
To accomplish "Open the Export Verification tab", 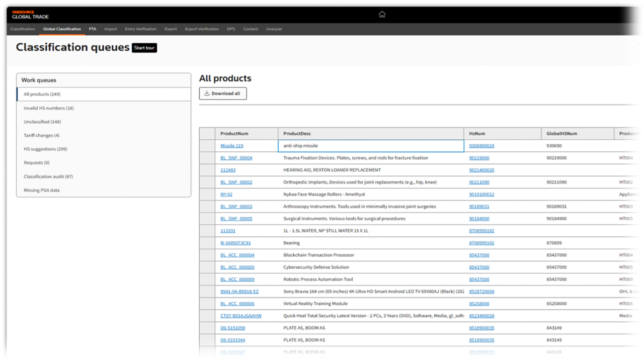I will [x=202, y=29].
